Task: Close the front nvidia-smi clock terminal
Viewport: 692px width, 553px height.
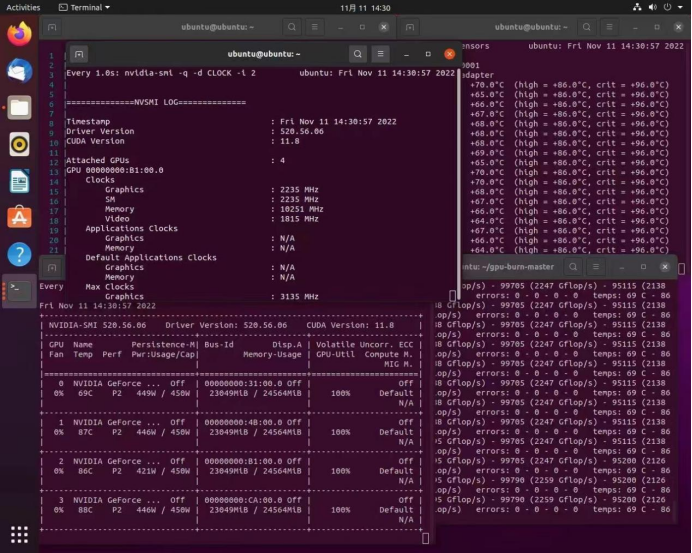Action: (449, 54)
